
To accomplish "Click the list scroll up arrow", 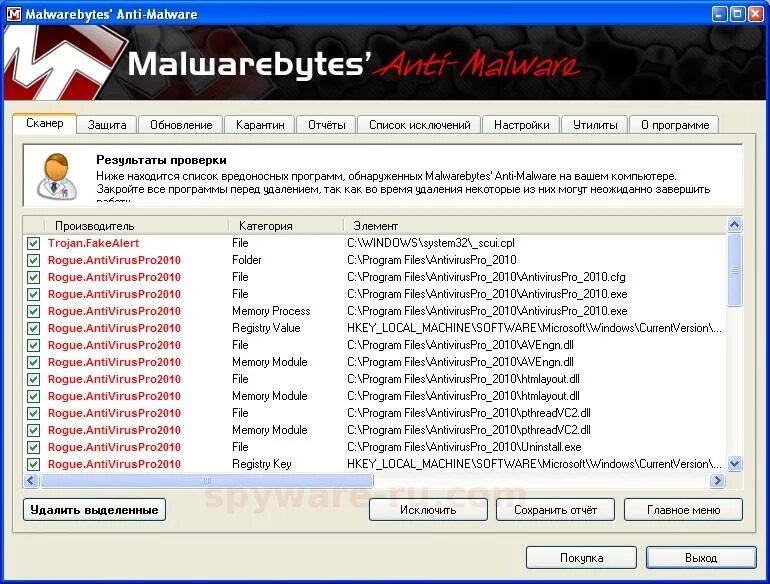I will [x=735, y=225].
